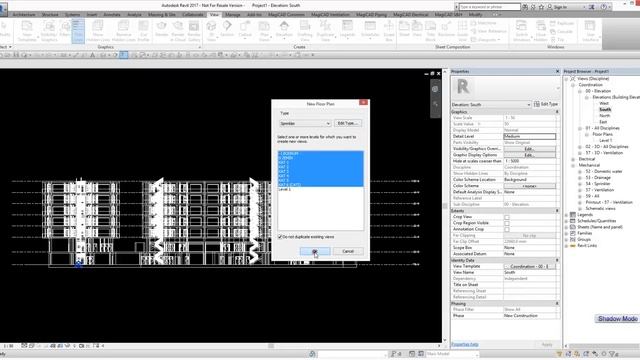The image size is (640, 360).
Task: Click Cancel in New Floor Plan dialog
Action: pos(348,251)
